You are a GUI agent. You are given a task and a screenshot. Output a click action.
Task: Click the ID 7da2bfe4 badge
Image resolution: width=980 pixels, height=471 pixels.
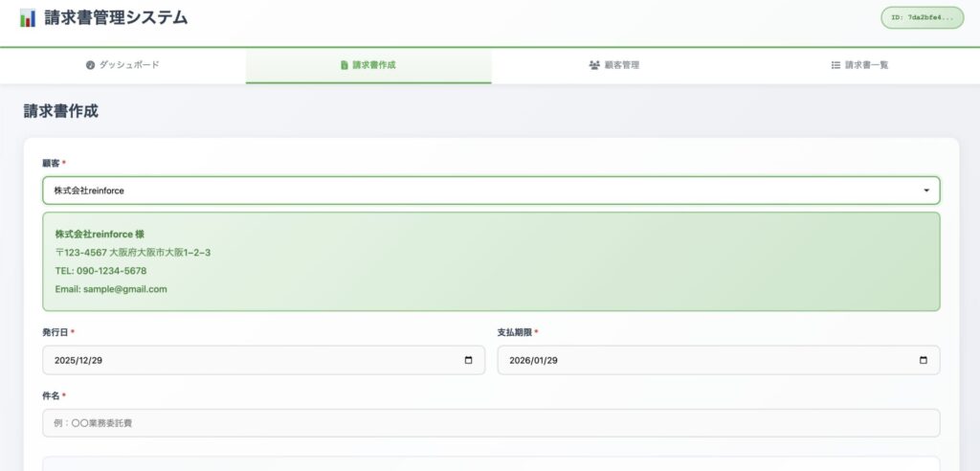(x=922, y=18)
